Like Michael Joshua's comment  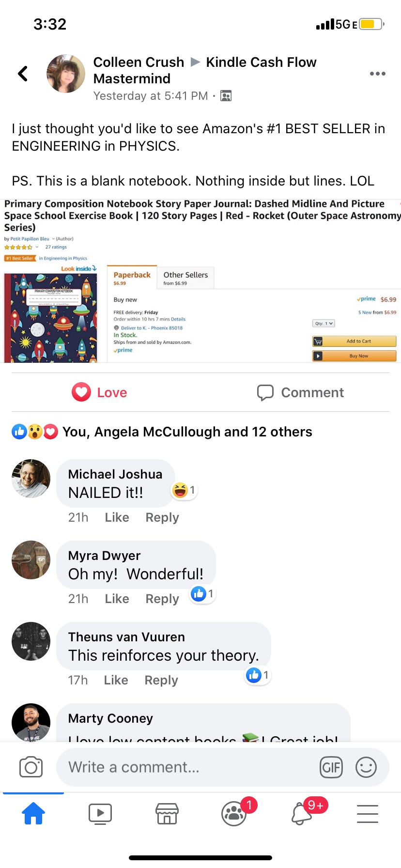(x=117, y=517)
